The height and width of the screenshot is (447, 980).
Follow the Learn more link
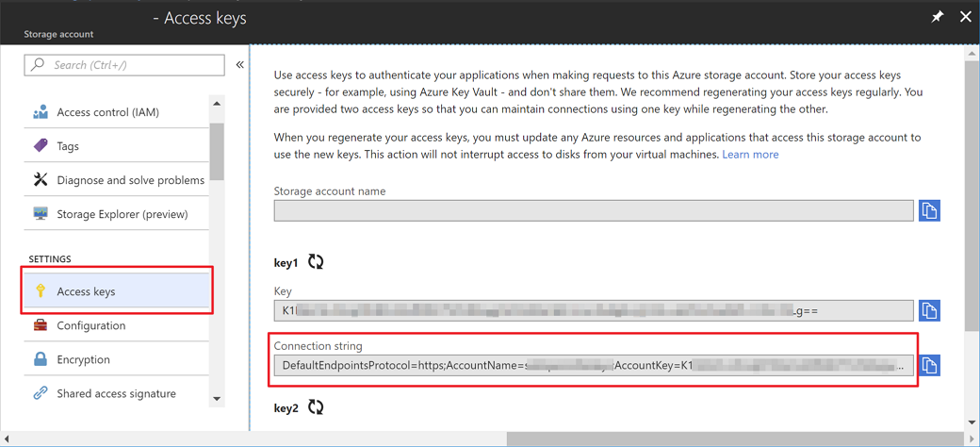click(x=750, y=154)
